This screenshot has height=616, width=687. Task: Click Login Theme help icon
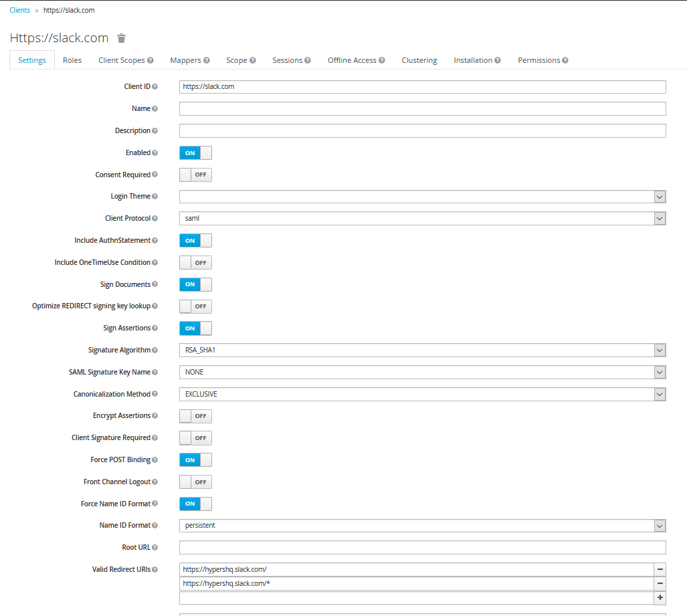click(x=155, y=196)
